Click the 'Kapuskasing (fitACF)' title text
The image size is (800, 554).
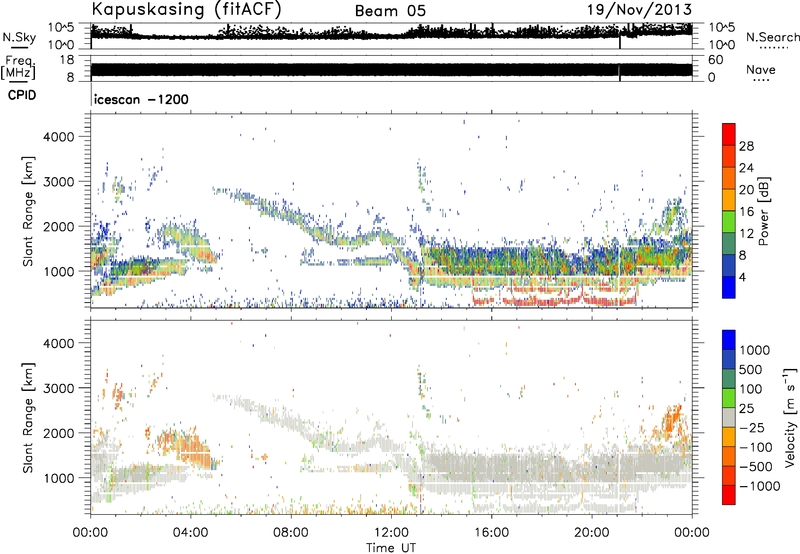click(186, 9)
